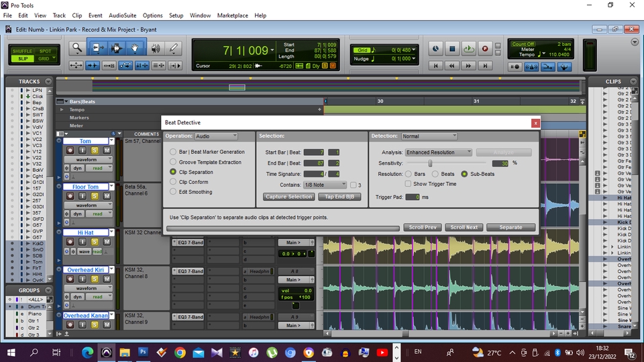
Task: Open Microsoft Edge from the taskbar
Action: [87, 352]
